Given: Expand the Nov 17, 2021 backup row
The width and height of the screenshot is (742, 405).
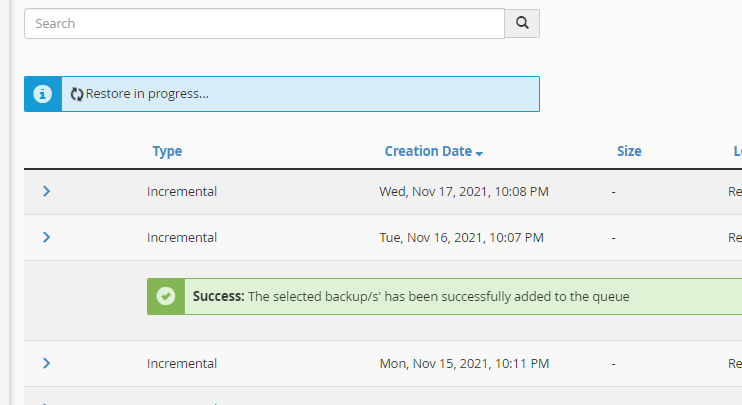Looking at the screenshot, I should (47, 191).
